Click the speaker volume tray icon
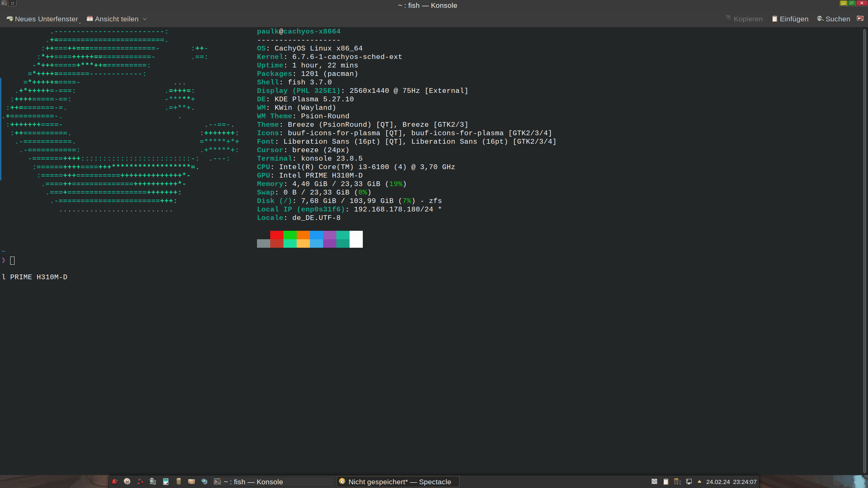 point(677,482)
